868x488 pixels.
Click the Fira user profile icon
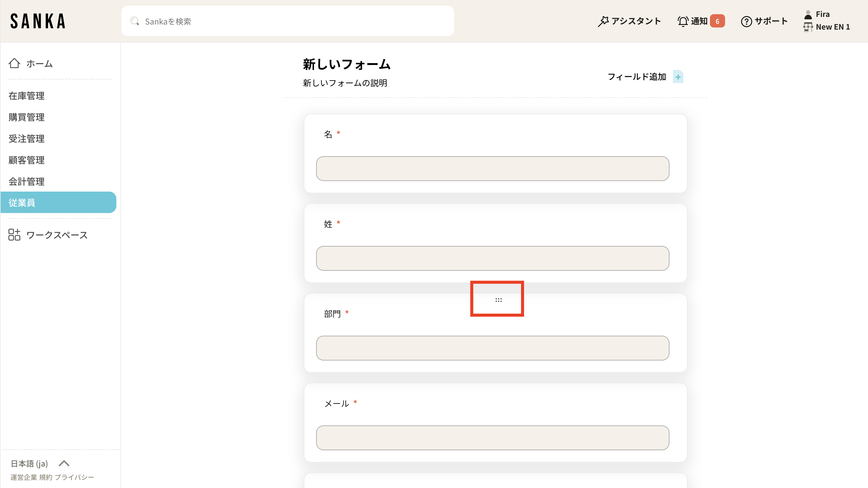(x=808, y=15)
